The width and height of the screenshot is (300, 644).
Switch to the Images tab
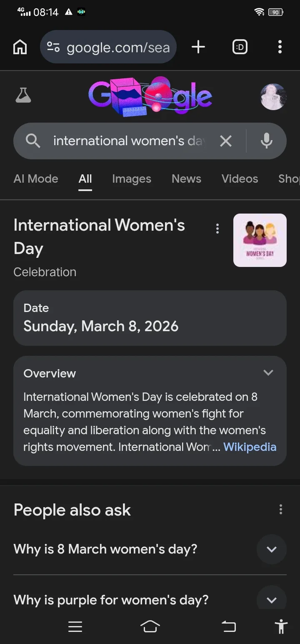tap(132, 179)
